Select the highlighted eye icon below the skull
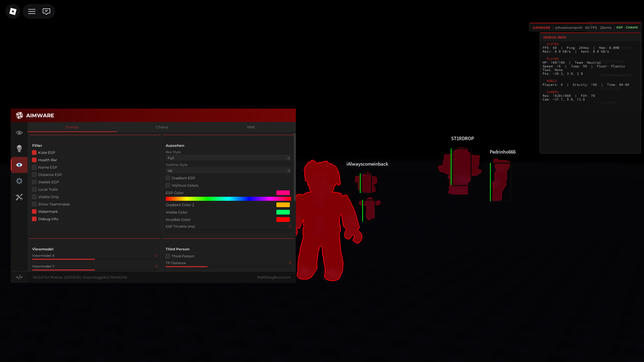 [19, 165]
